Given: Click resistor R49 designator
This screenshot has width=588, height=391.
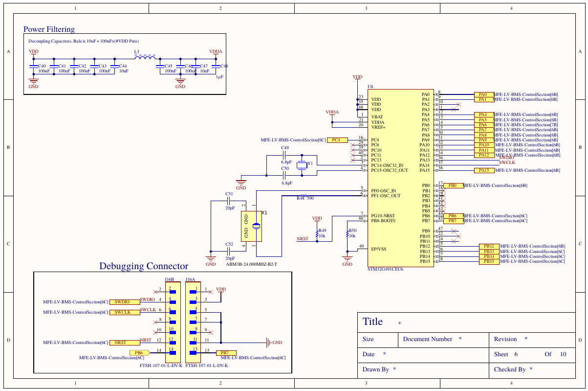Looking at the screenshot, I should coord(322,230).
